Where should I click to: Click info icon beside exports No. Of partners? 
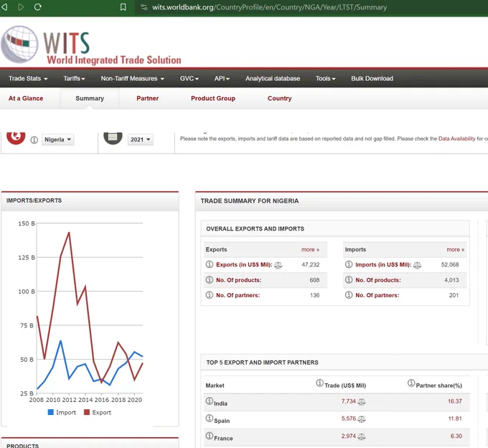coord(210,294)
